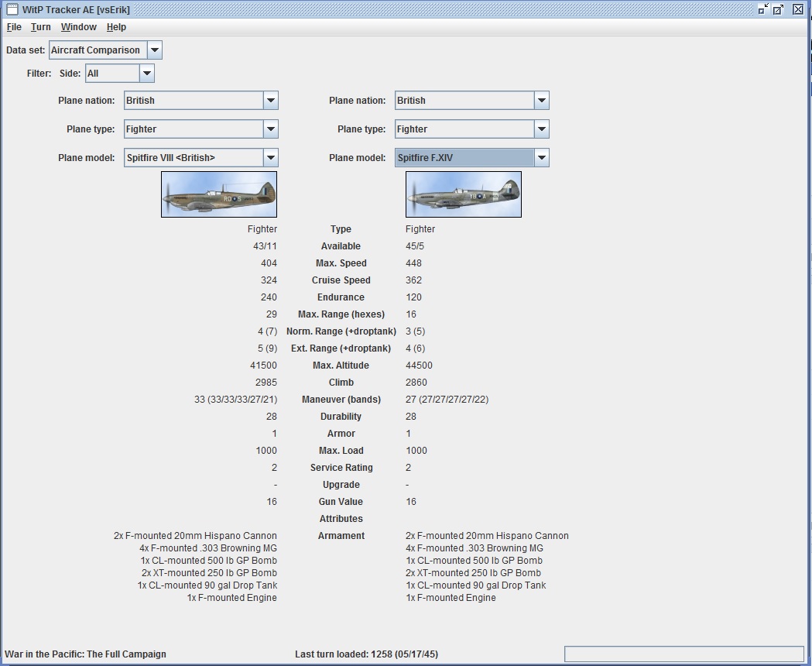Image resolution: width=812 pixels, height=666 pixels.
Task: Click the 362 cruise speed value
Action: pyautogui.click(x=414, y=280)
